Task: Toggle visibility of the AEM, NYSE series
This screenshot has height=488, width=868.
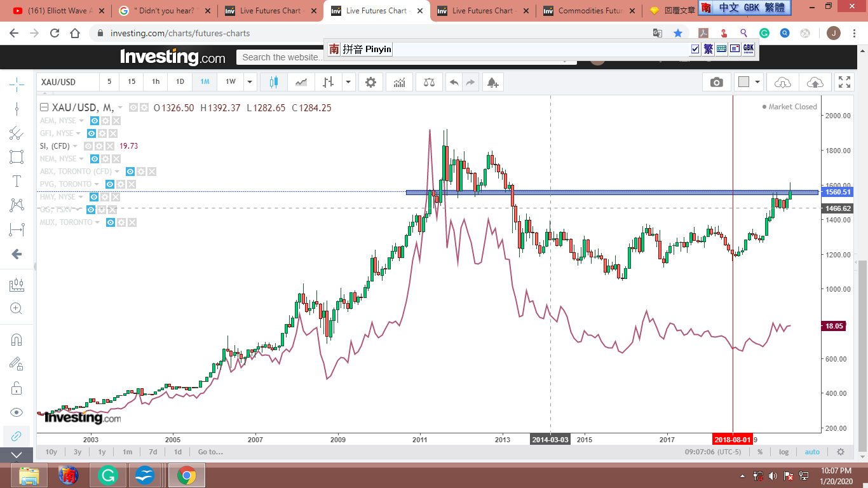Action: click(94, 121)
